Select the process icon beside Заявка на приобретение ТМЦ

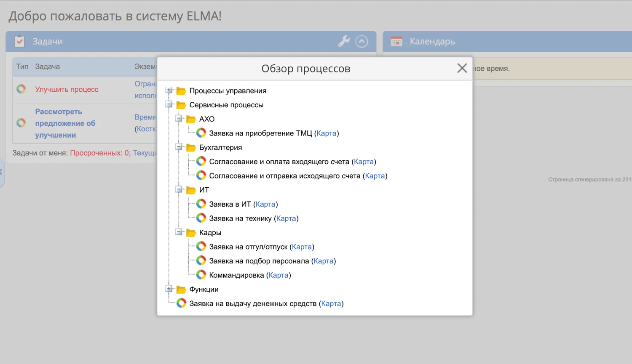pos(201,133)
